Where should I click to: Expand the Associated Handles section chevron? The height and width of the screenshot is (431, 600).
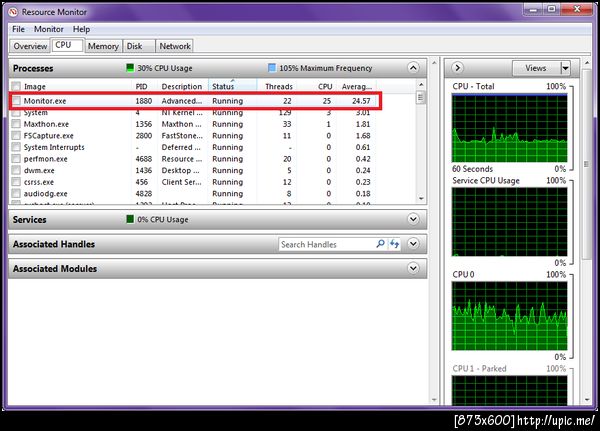click(x=413, y=244)
